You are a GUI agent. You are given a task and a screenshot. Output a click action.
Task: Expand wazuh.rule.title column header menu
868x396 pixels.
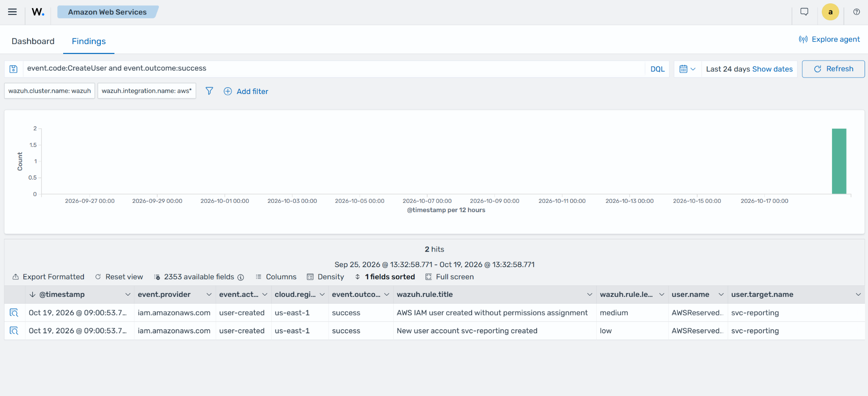pyautogui.click(x=590, y=294)
